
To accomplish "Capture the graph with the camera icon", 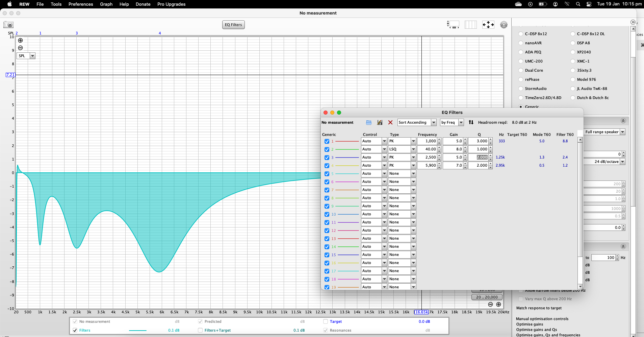I will pyautogui.click(x=8, y=25).
